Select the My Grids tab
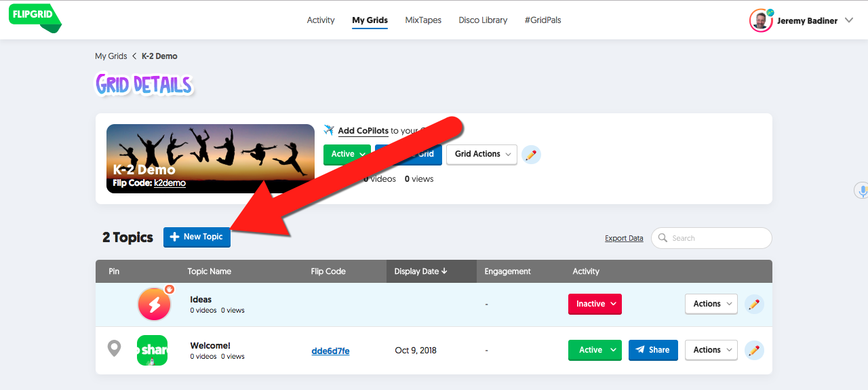868x390 pixels. (x=370, y=20)
